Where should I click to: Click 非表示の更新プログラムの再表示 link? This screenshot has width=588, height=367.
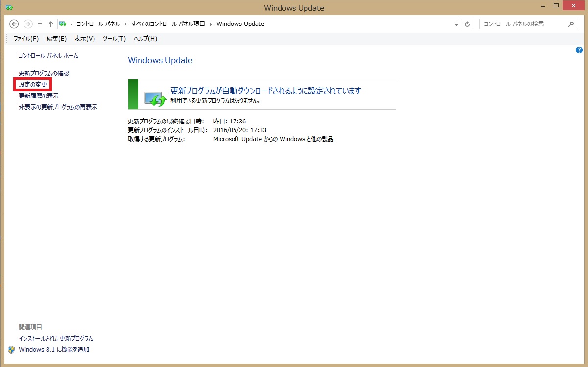point(58,107)
